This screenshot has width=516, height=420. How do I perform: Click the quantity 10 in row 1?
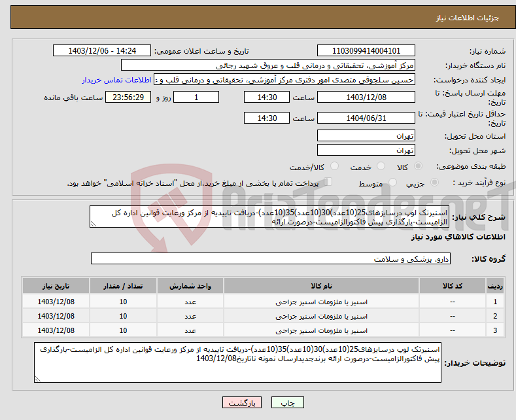pyautogui.click(x=123, y=302)
